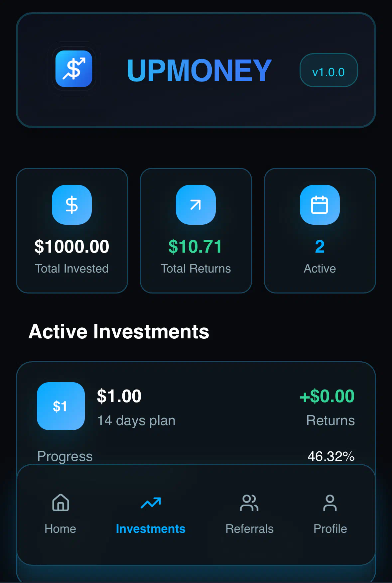Click the Home house icon
392x583 pixels.
click(x=61, y=502)
